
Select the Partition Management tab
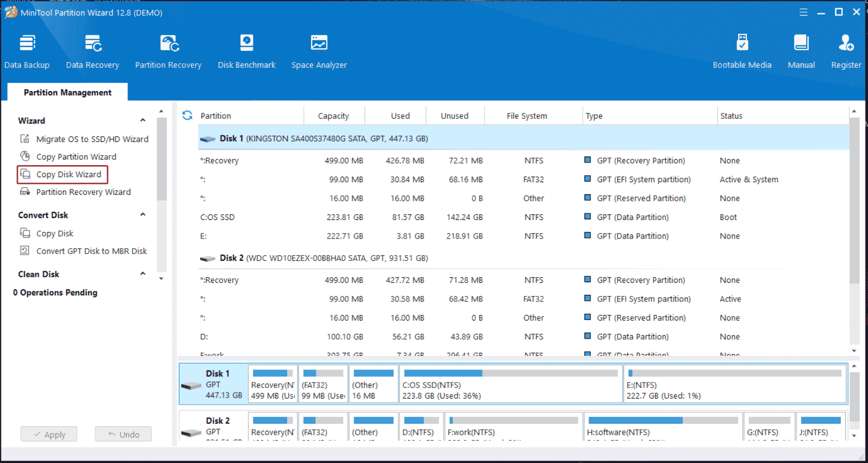pyautogui.click(x=68, y=92)
